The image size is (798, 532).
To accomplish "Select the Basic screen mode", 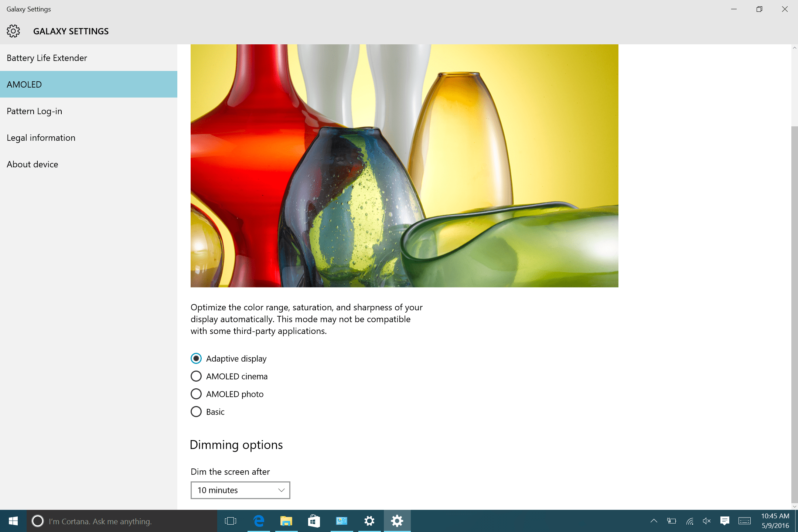I will tap(196, 412).
